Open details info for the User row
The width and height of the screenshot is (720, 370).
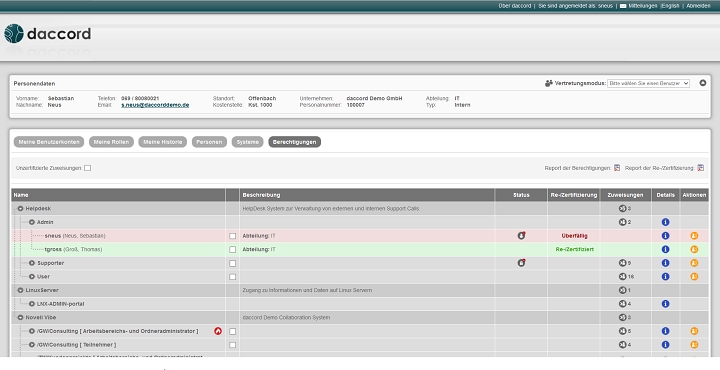(x=665, y=277)
